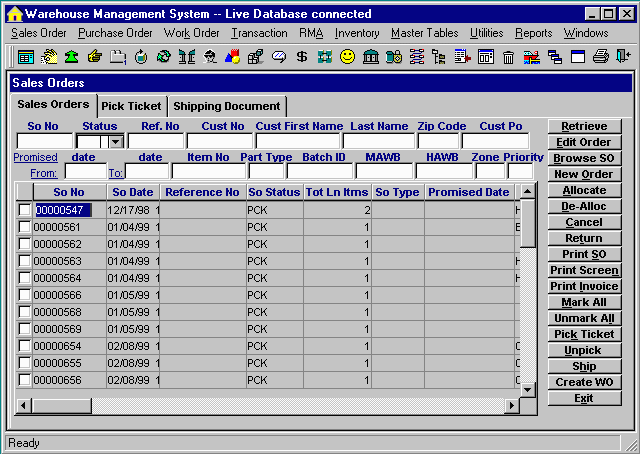Open the Master Tables menu
The image size is (640, 454).
point(425,33)
